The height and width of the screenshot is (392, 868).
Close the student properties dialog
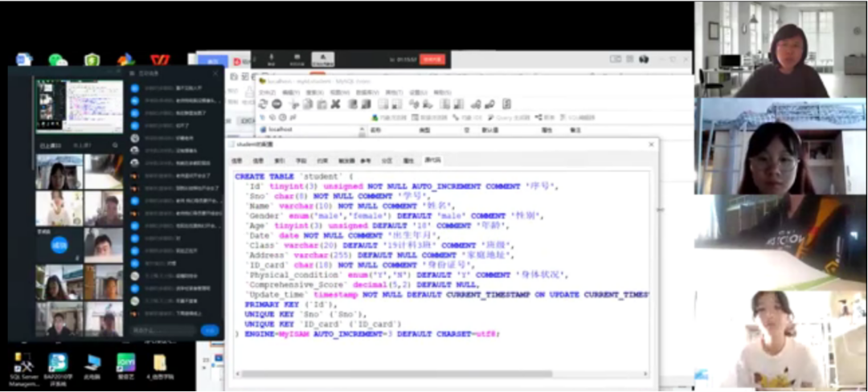pos(652,145)
